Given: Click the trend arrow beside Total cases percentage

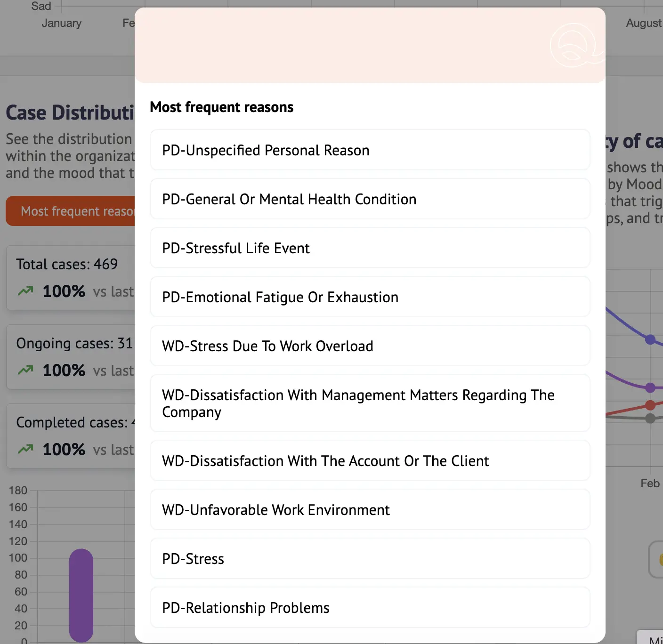Looking at the screenshot, I should pyautogui.click(x=25, y=291).
